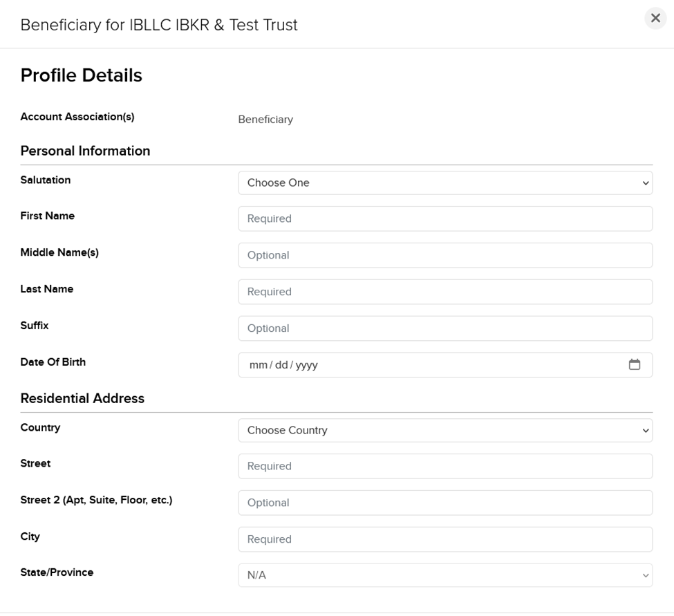
Task: Select the City input field
Action: [445, 539]
